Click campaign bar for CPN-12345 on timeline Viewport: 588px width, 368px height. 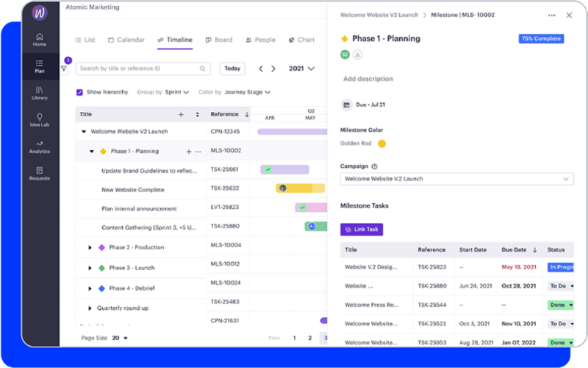[x=292, y=132]
